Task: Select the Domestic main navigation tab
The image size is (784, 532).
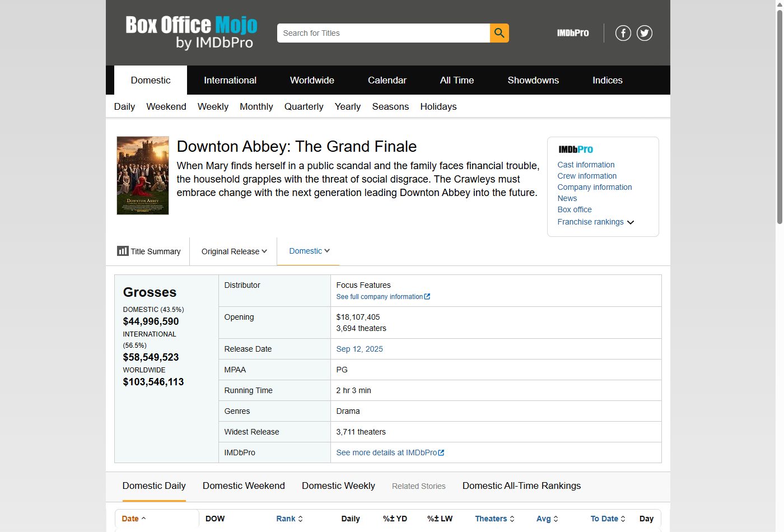Action: click(x=151, y=80)
